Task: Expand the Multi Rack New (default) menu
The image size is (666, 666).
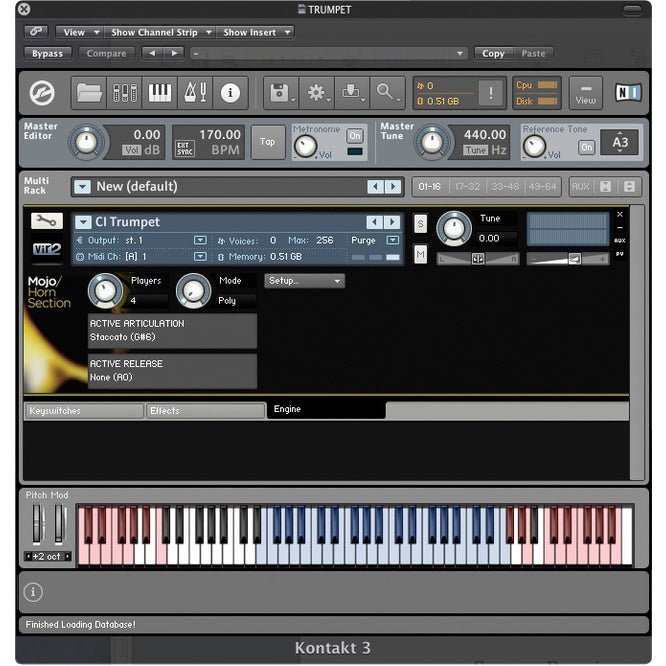Action: (x=82, y=186)
